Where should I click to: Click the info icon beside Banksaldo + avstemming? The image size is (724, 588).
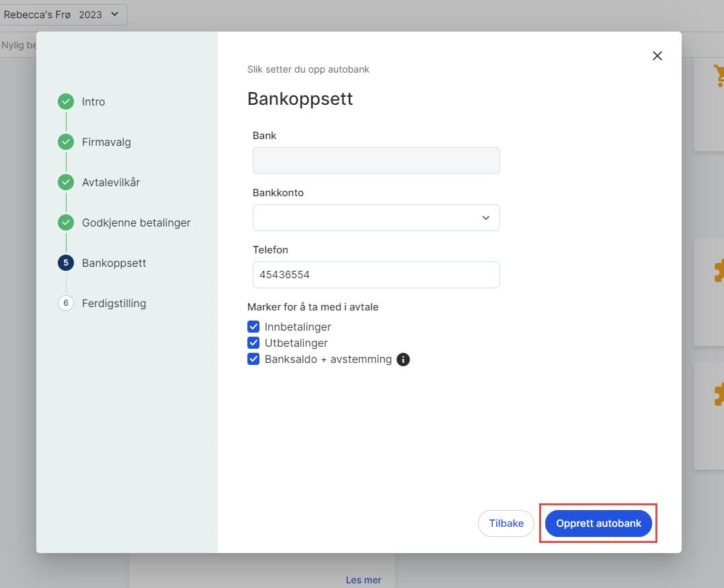click(403, 360)
